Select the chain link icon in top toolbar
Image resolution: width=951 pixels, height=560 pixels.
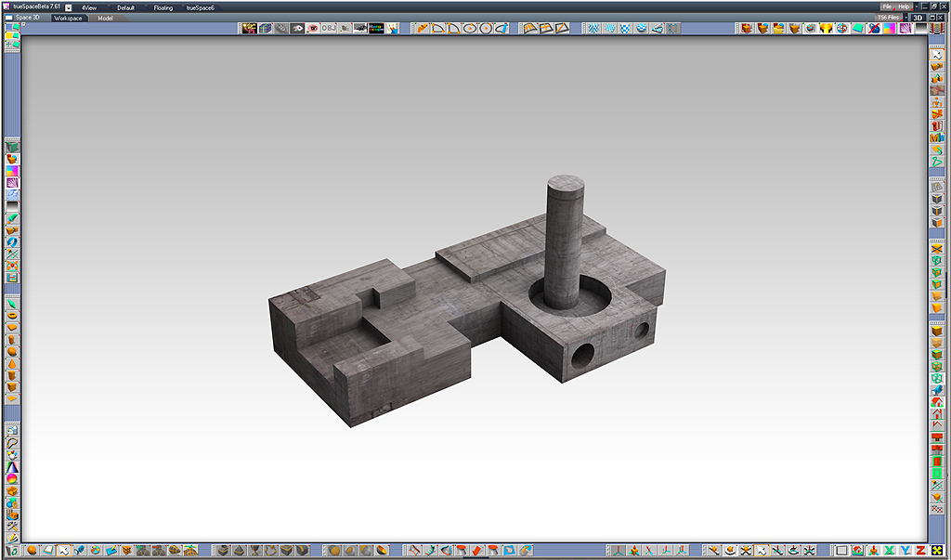[280, 28]
